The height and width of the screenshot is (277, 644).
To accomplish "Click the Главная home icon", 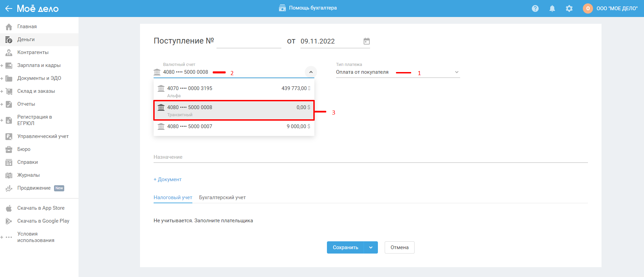I will pyautogui.click(x=9, y=27).
